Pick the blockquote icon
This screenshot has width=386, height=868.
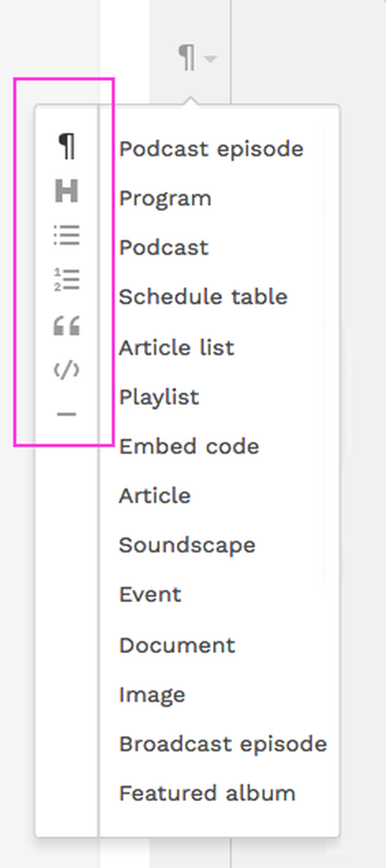[x=67, y=325]
